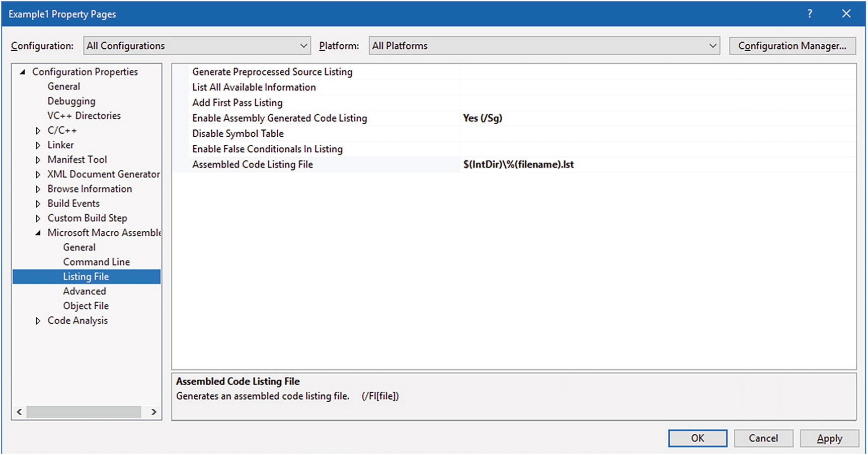Expand the C/C++ tree node
This screenshot has width=868, height=455.
coord(38,131)
